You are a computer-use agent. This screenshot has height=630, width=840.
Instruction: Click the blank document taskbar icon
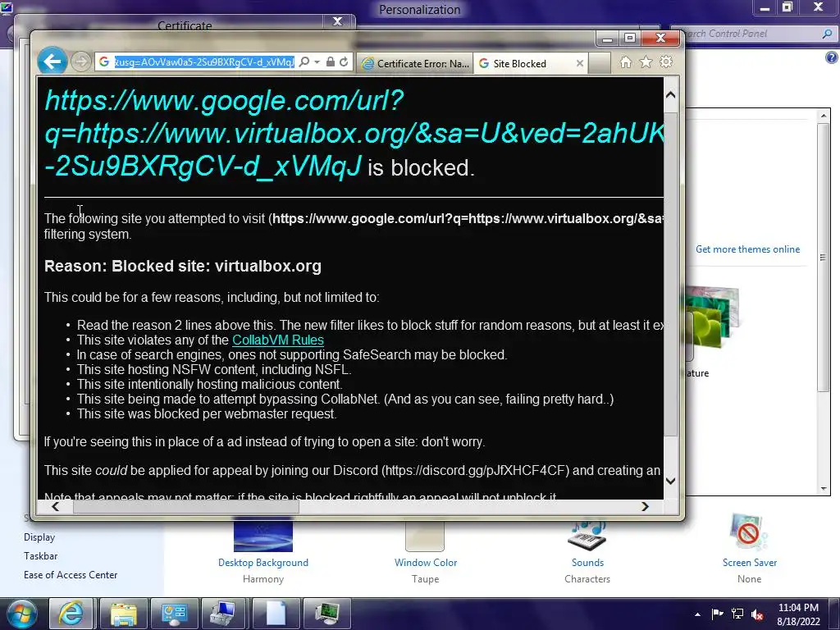276,614
